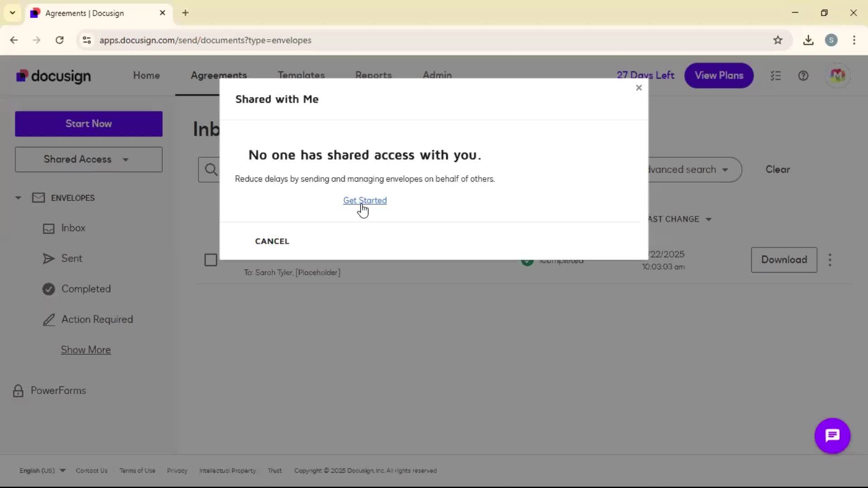
Task: Open Chrome three-dot menu
Action: [x=854, y=40]
